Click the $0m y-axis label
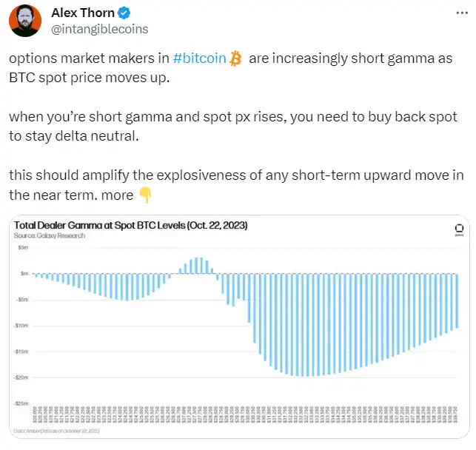The height and width of the screenshot is (450, 476). (24, 274)
